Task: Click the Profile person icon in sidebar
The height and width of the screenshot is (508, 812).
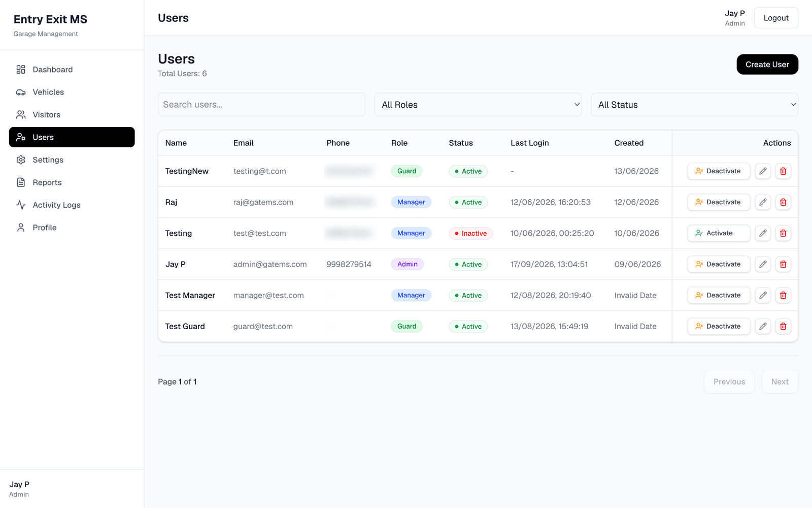Action: (21, 228)
